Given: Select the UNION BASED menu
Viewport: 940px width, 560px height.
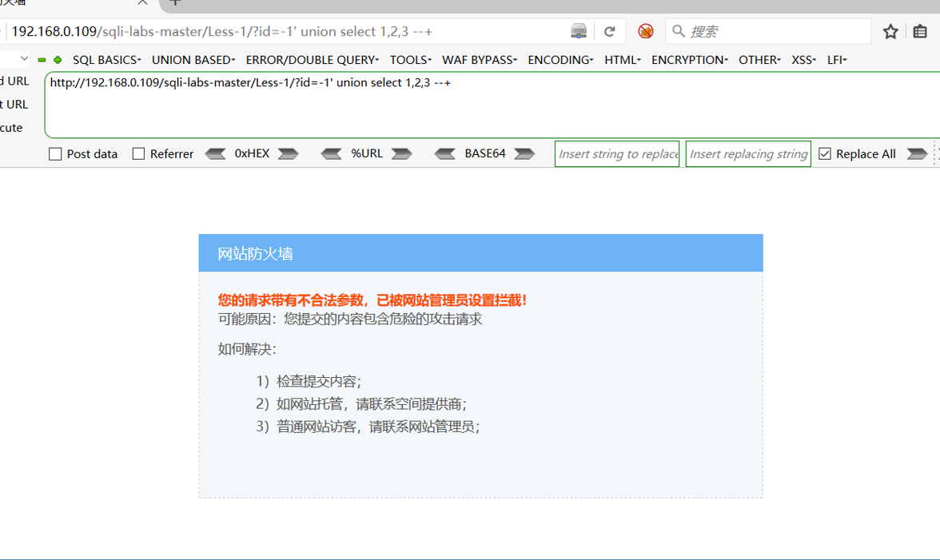Looking at the screenshot, I should pos(193,59).
